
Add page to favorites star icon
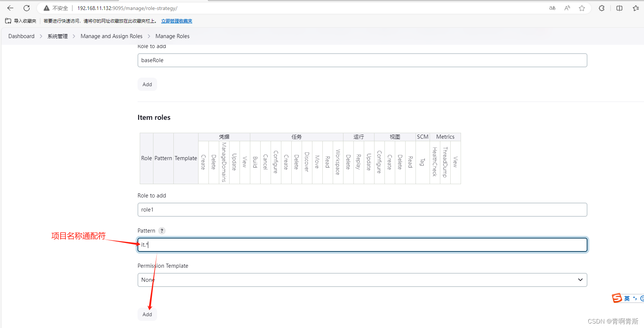coord(582,8)
